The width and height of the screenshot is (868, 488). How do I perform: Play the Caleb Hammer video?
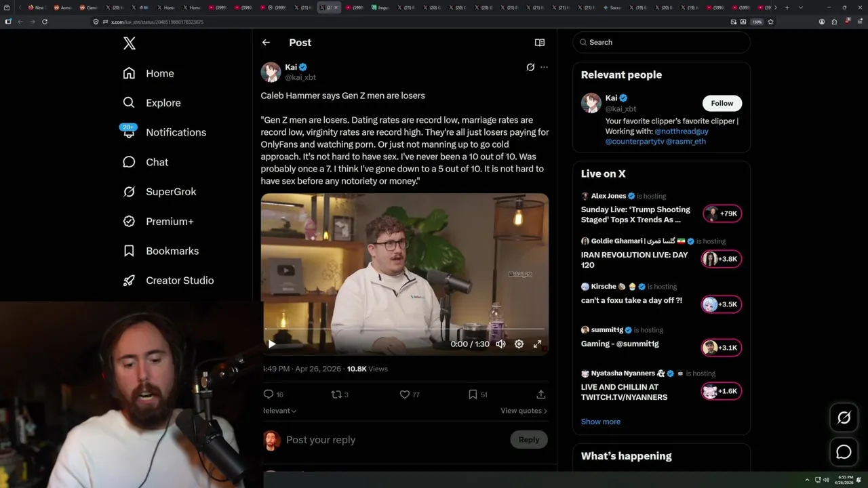272,344
